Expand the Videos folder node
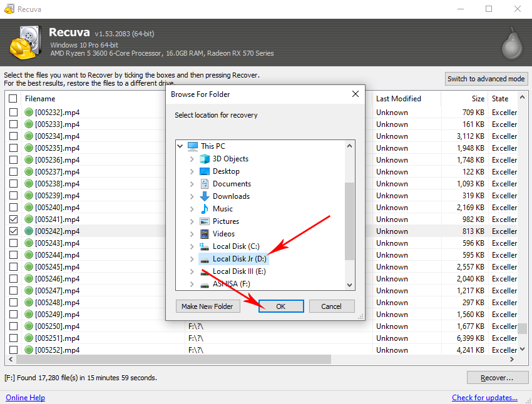 pyautogui.click(x=192, y=234)
